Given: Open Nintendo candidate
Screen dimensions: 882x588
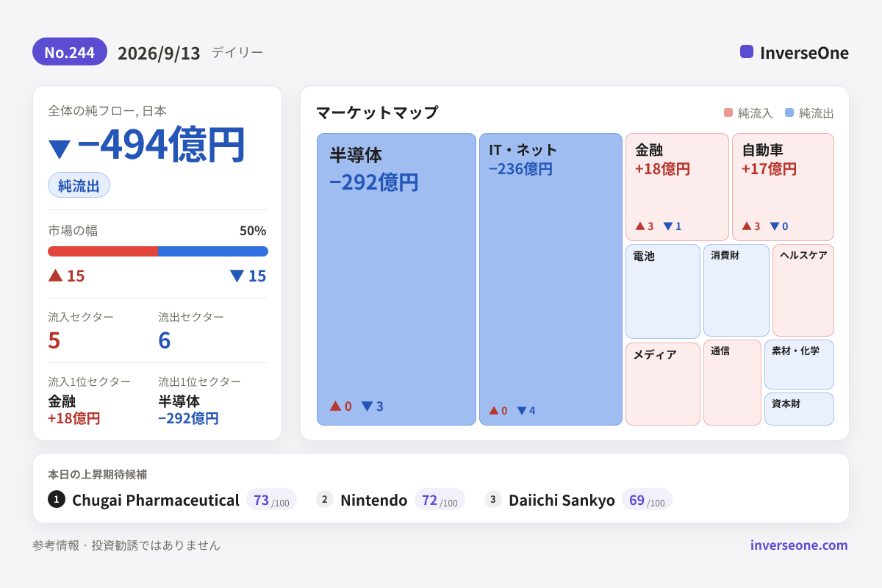Looking at the screenshot, I should coord(373,500).
